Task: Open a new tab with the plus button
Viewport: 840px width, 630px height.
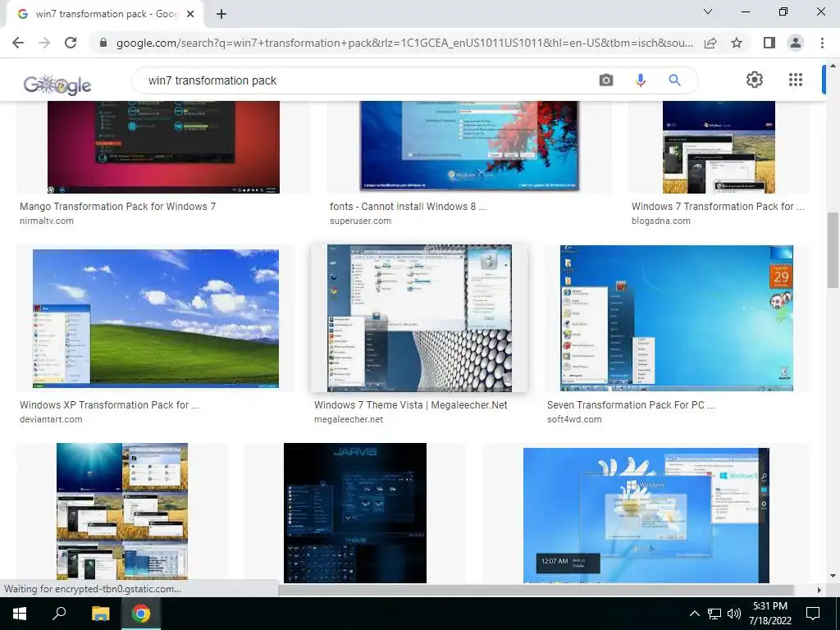Action: click(x=221, y=15)
